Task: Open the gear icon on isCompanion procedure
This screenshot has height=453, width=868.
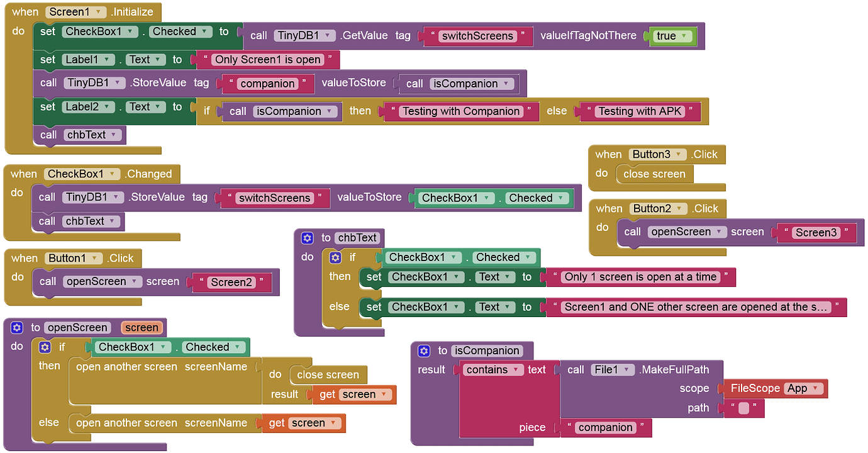Action: pyautogui.click(x=424, y=350)
